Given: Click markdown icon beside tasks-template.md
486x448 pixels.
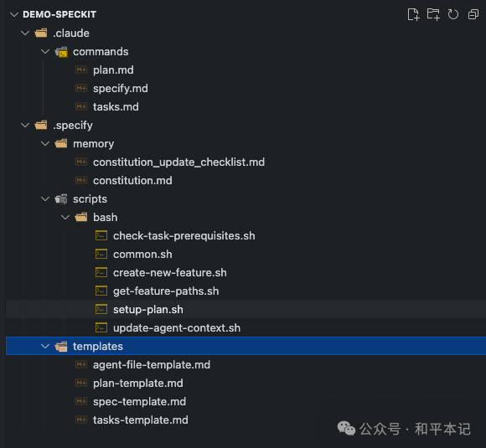Looking at the screenshot, I should tap(81, 420).
